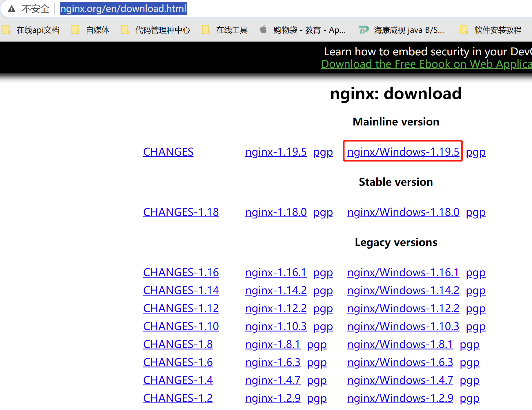
Task: Click the nginx.org URL in address bar
Action: point(124,9)
